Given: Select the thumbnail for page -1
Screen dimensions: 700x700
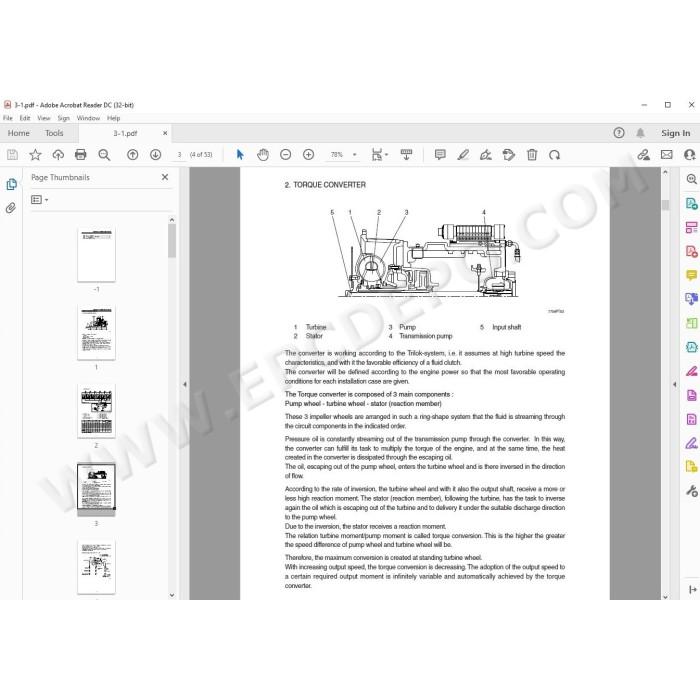Looking at the screenshot, I should (x=96, y=254).
